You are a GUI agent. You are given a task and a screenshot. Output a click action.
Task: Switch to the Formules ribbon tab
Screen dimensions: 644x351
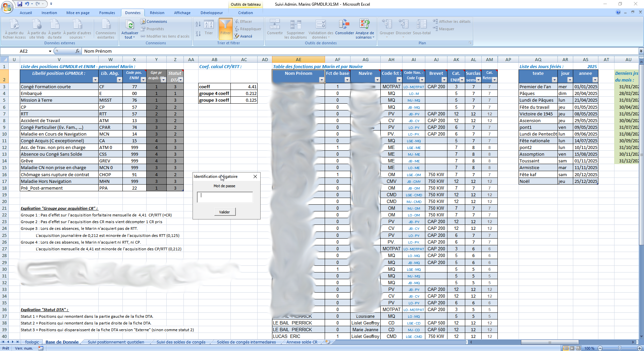[107, 13]
